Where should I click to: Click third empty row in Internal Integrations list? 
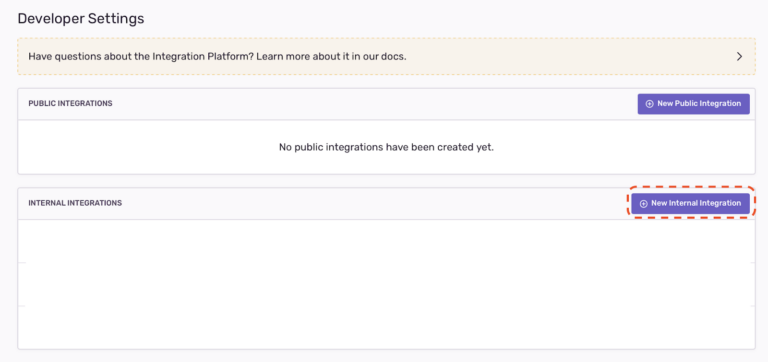[x=386, y=327]
